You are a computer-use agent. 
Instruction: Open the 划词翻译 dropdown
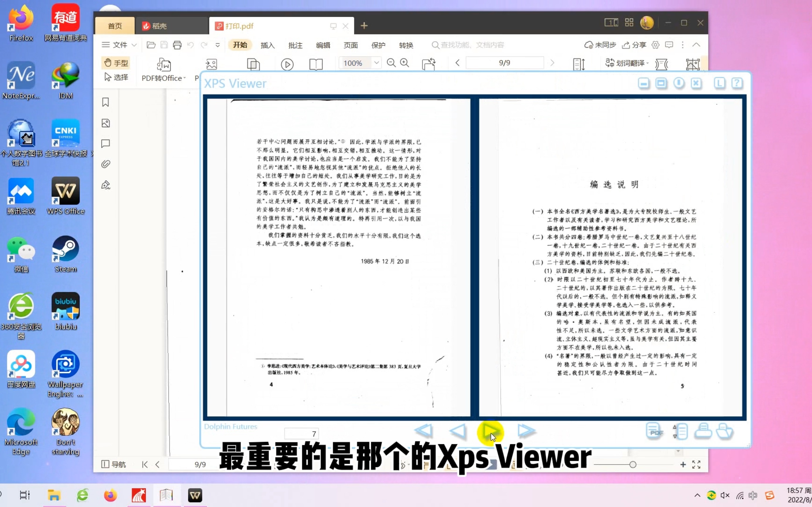pos(627,63)
